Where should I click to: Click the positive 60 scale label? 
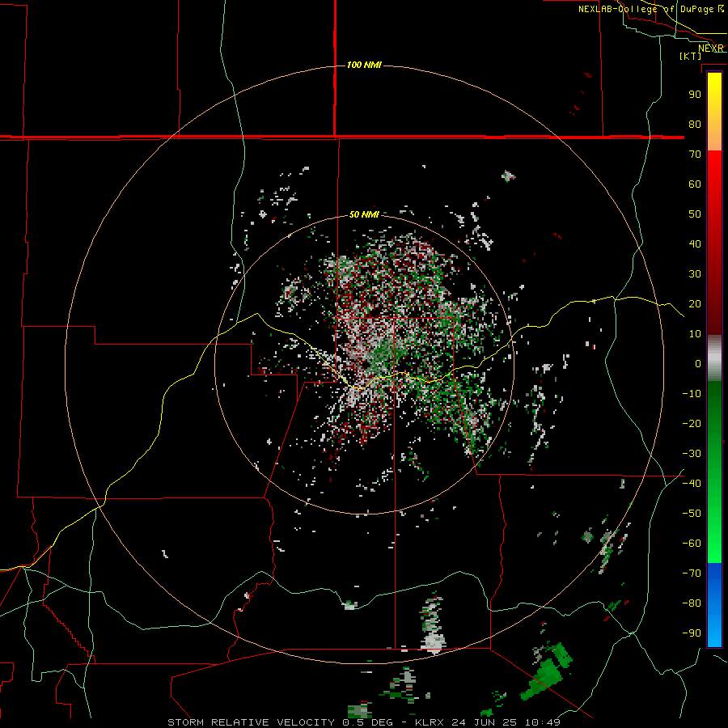(x=695, y=184)
